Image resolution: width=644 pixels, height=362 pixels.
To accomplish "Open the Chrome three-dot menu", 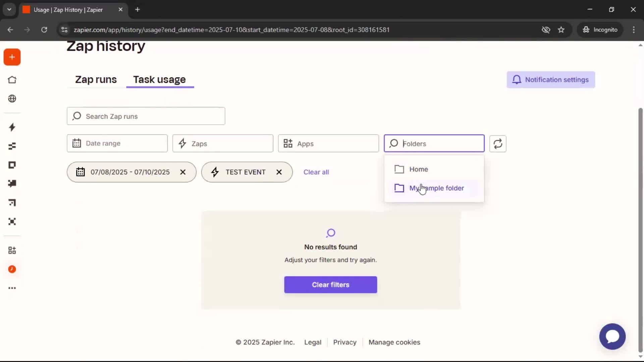I will [x=634, y=29].
